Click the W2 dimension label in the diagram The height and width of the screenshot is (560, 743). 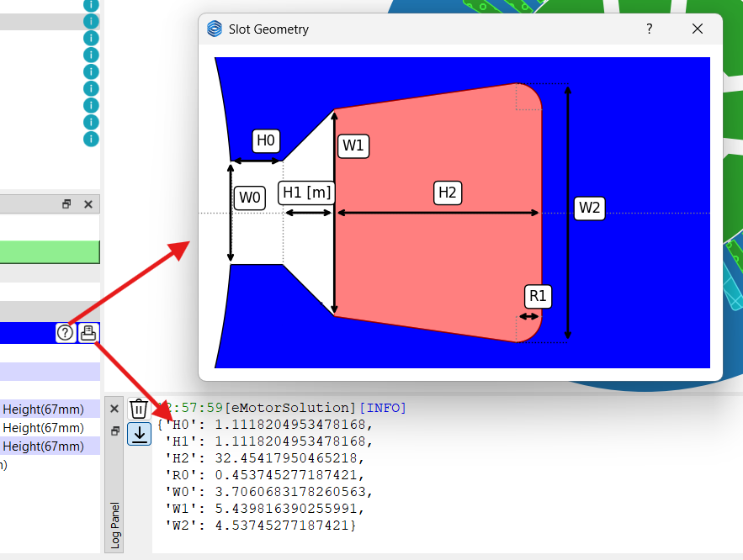(590, 208)
